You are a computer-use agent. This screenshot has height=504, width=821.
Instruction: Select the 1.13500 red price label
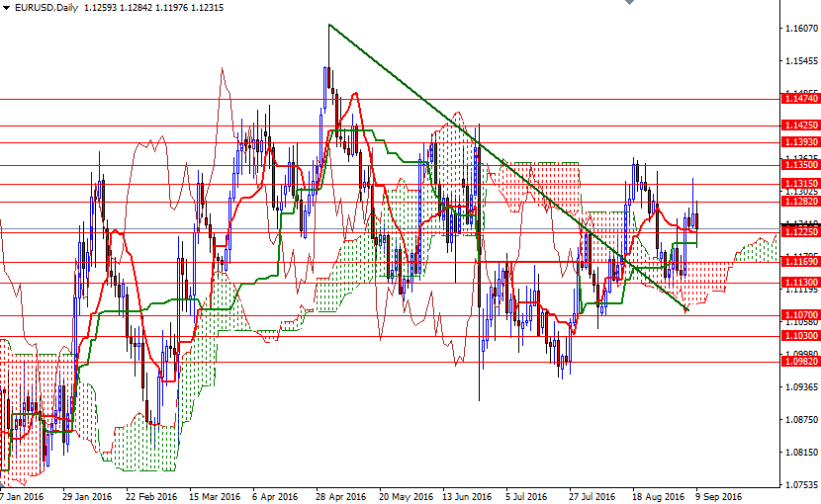click(799, 165)
